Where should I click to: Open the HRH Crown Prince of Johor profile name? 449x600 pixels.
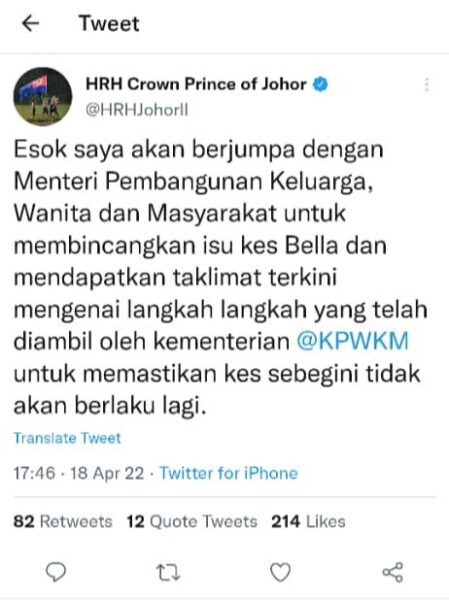point(196,84)
